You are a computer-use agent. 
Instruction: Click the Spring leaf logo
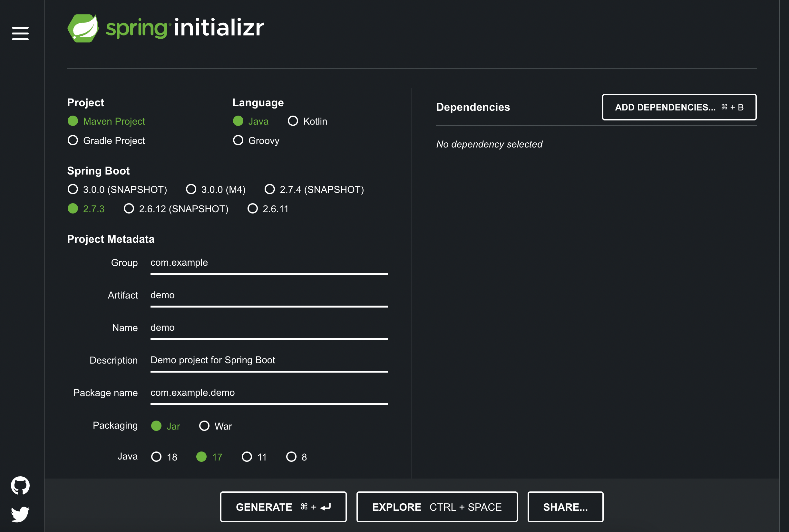click(x=83, y=28)
